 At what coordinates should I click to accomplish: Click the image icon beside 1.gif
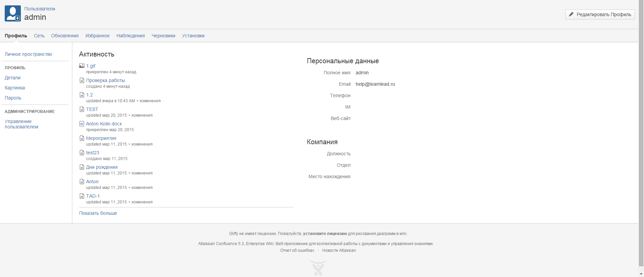coord(82,66)
